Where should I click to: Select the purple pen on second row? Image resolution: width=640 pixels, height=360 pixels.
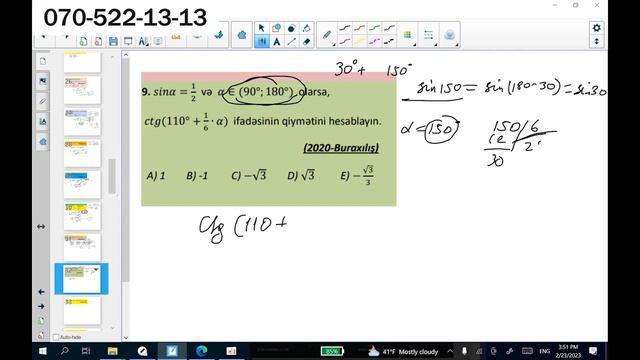pyautogui.click(x=344, y=41)
